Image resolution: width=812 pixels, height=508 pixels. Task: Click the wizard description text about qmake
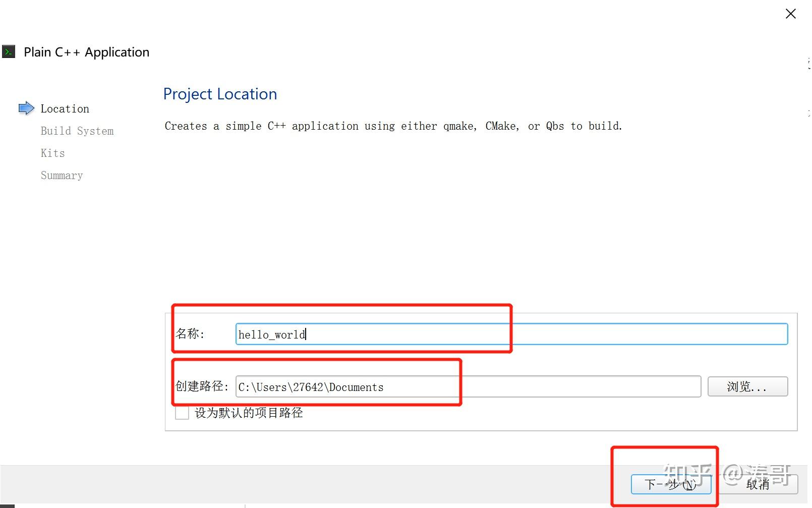[x=393, y=126]
